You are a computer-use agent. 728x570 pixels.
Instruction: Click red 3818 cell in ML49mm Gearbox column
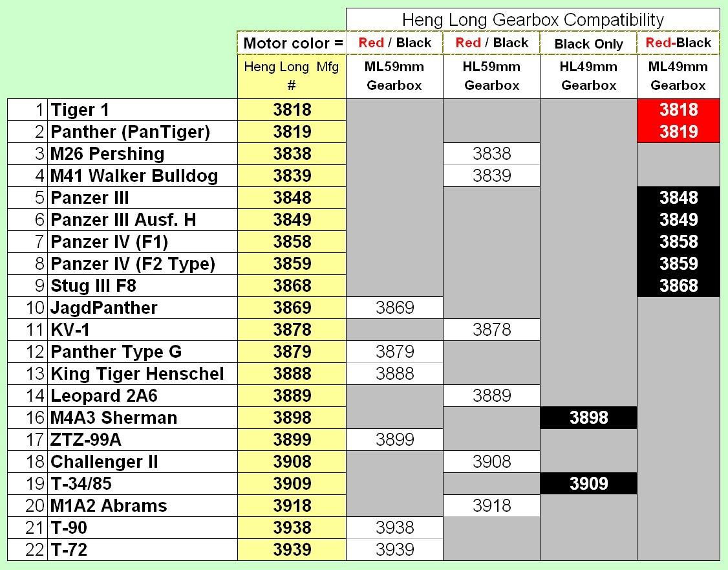click(x=678, y=109)
